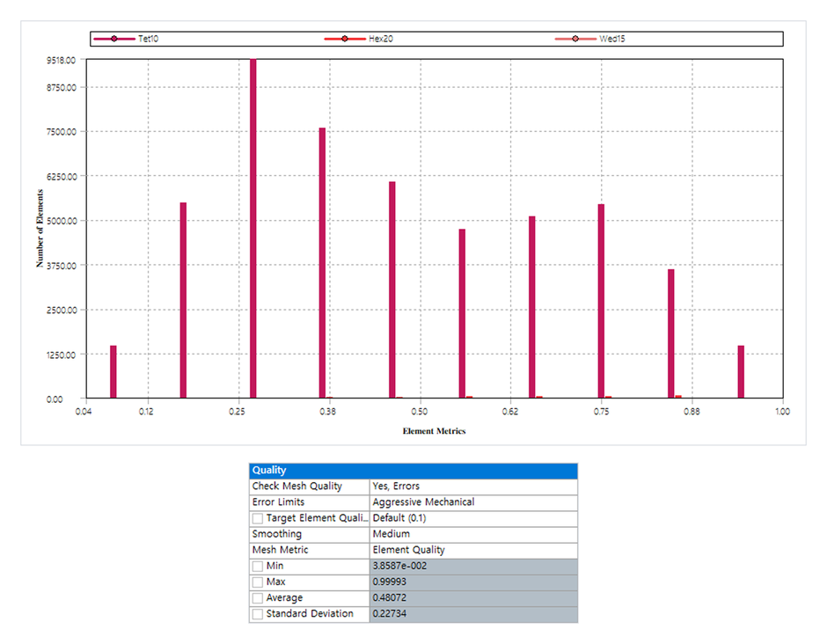Click the Error Limits property label

point(279,502)
